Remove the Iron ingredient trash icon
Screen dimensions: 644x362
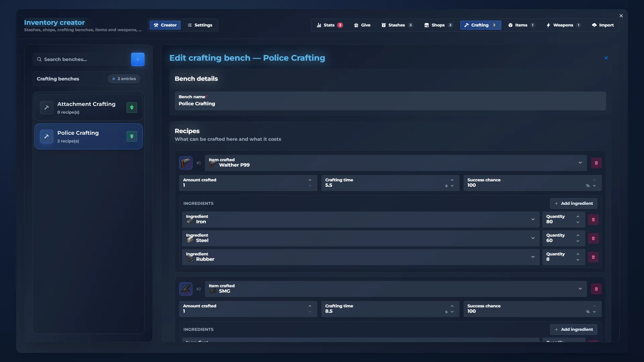593,220
